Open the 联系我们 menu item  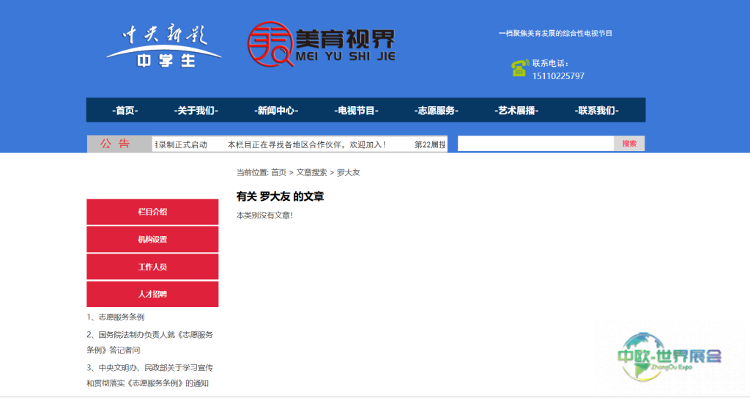596,111
